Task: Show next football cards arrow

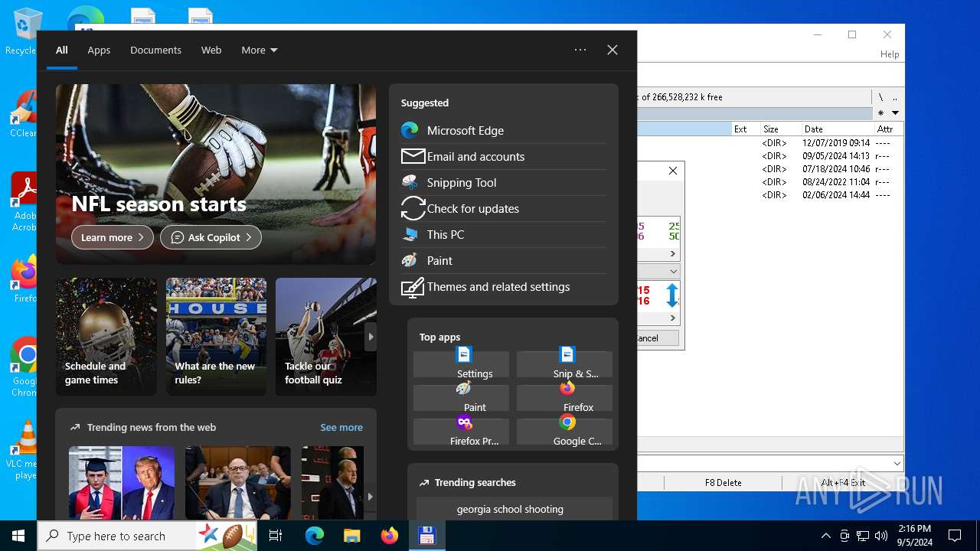Action: [371, 337]
